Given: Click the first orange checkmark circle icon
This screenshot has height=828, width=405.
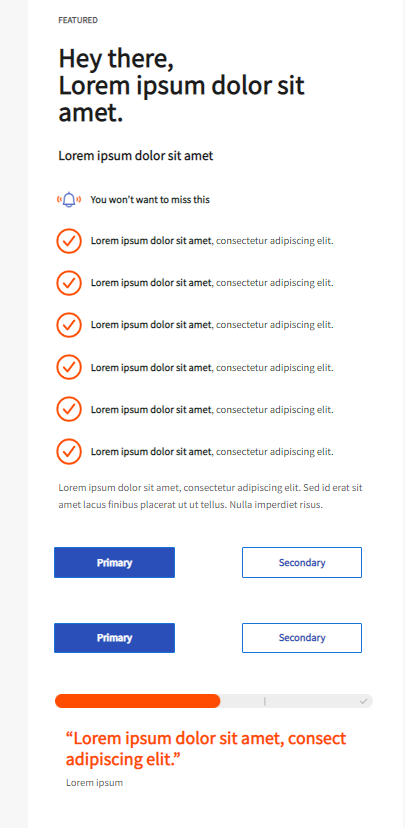Looking at the screenshot, I should 69,241.
